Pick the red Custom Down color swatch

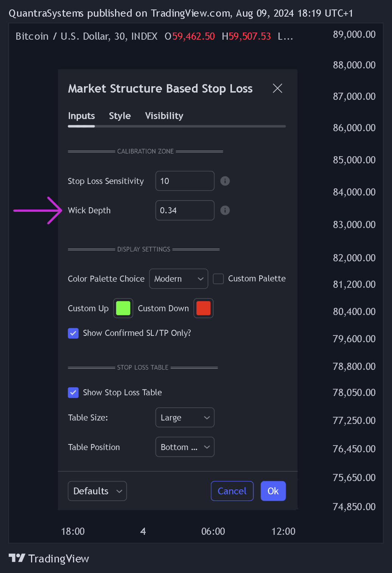(x=204, y=308)
